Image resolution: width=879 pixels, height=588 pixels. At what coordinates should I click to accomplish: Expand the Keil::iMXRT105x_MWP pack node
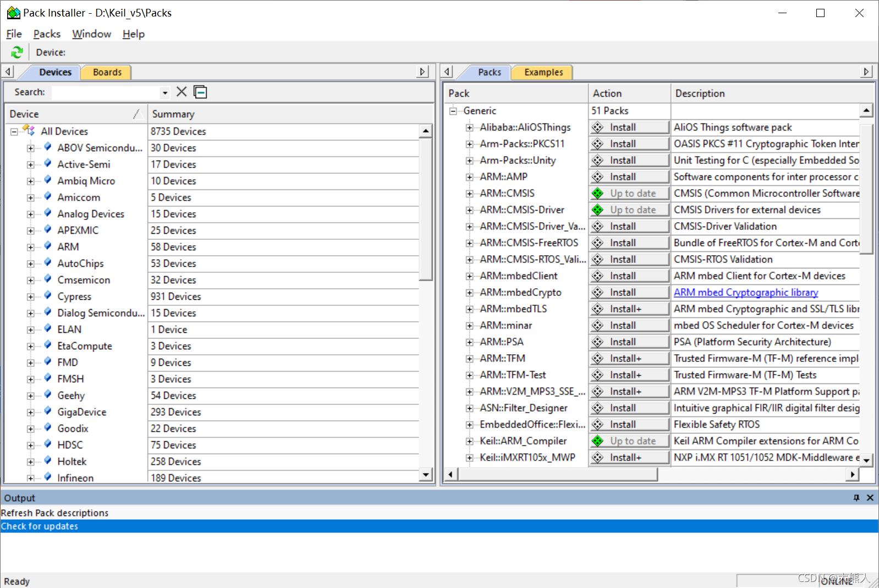[470, 458]
